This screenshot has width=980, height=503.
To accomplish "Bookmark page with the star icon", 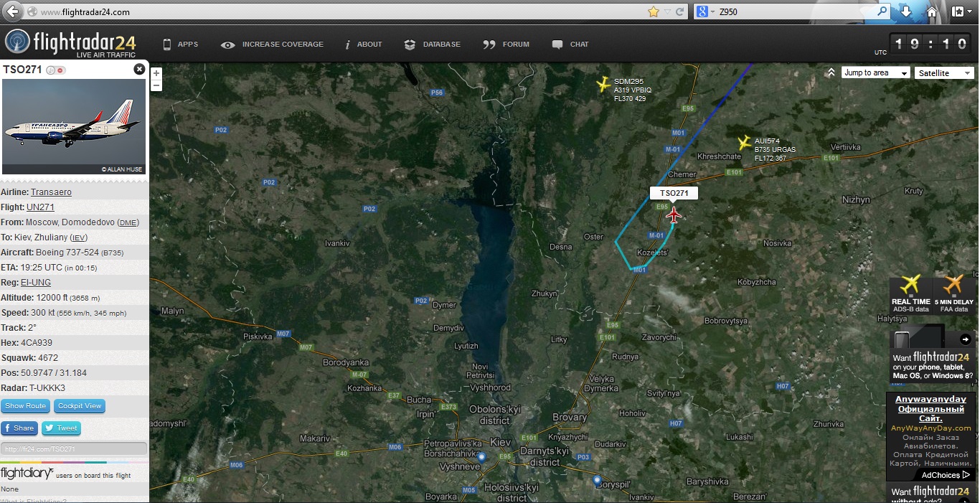I will coord(653,11).
